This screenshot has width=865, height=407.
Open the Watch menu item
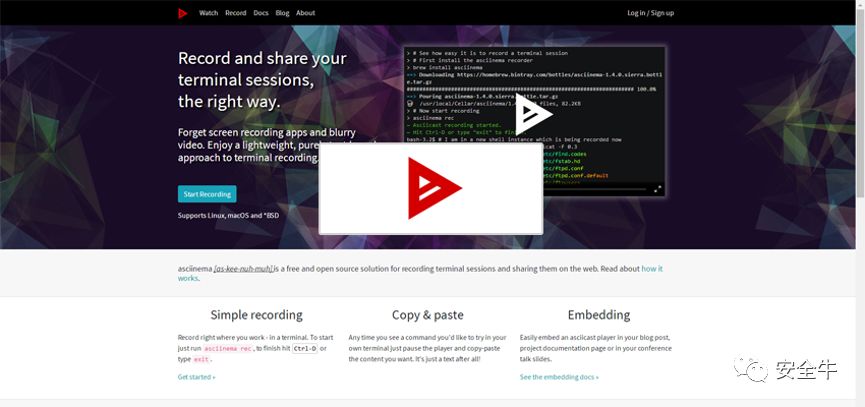(x=209, y=13)
